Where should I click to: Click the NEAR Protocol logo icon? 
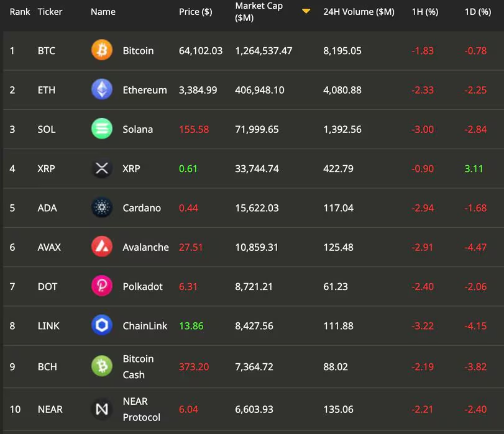[x=102, y=409]
